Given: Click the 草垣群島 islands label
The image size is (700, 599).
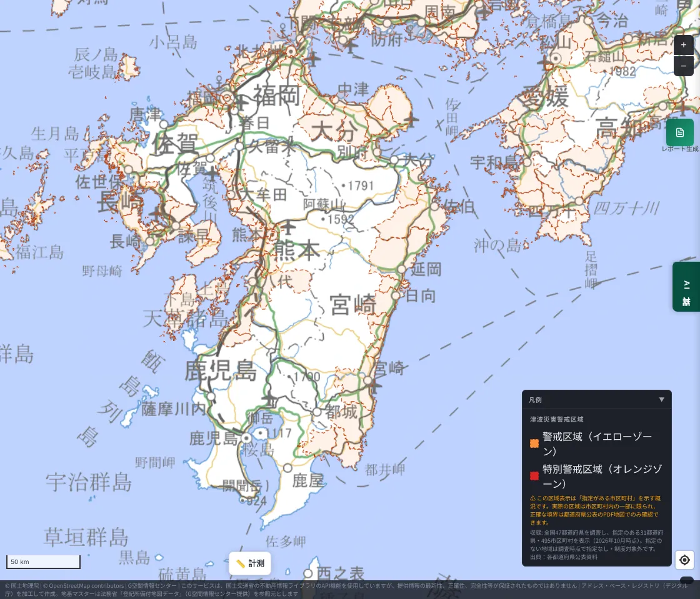Looking at the screenshot, I should click(86, 537).
